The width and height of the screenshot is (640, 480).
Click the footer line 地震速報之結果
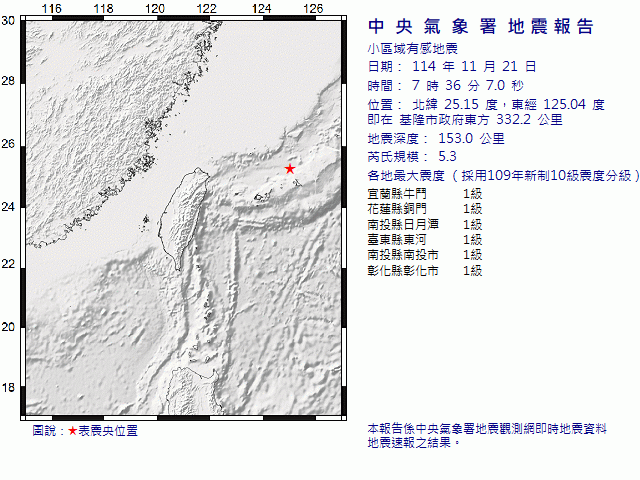[x=413, y=442]
